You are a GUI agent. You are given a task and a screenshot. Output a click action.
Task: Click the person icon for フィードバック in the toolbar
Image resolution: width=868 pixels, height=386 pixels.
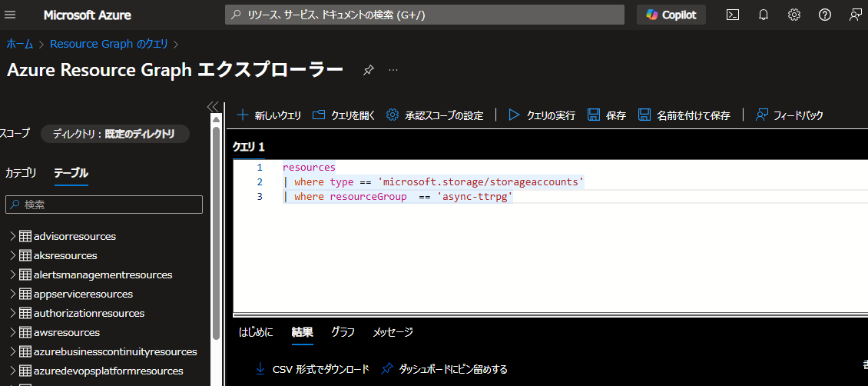(x=762, y=115)
